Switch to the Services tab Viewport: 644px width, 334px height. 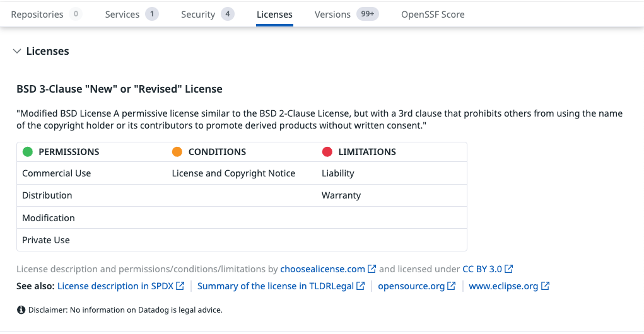pyautogui.click(x=122, y=14)
